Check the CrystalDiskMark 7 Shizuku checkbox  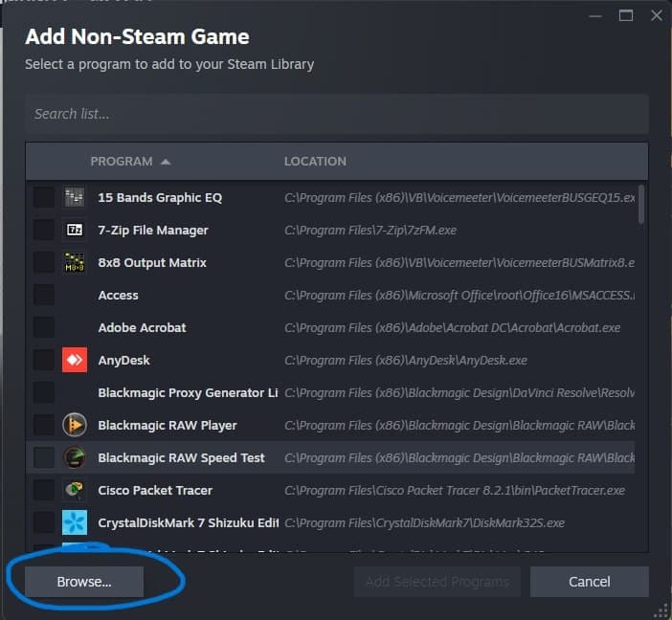(44, 523)
